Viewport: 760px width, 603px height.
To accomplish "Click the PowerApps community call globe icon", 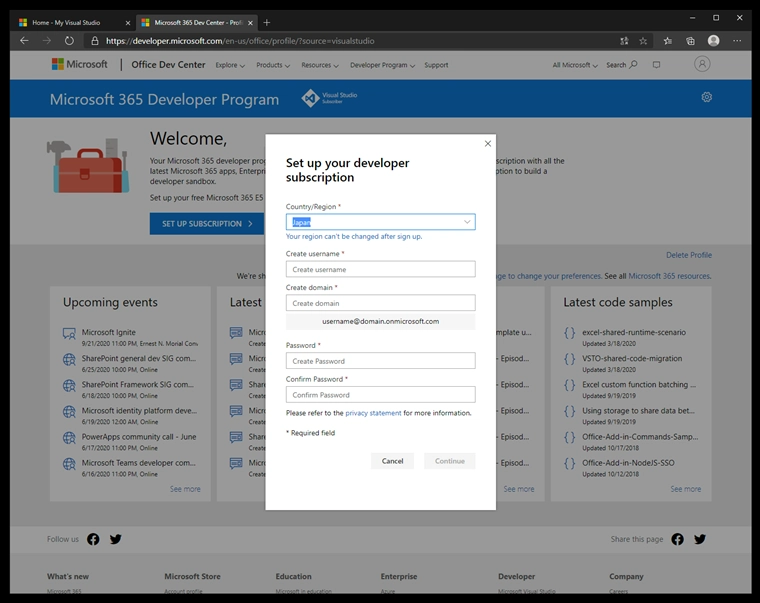I will point(69,438).
